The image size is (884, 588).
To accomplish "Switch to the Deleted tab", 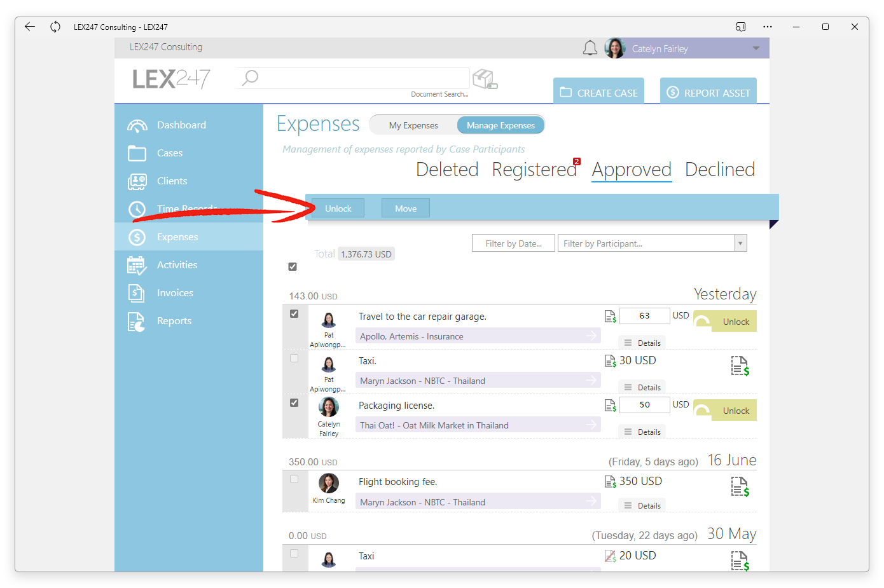I will [x=447, y=170].
